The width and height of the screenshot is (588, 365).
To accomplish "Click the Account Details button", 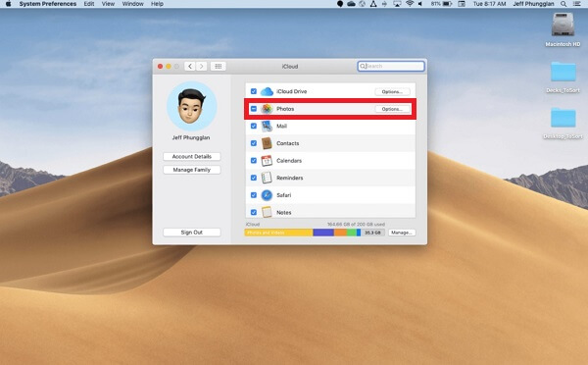I will point(192,156).
